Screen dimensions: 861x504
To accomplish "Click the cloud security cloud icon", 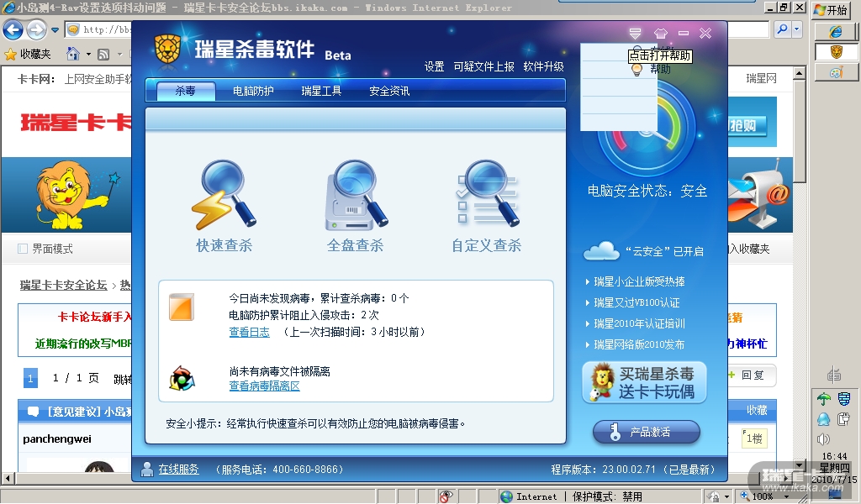I will [x=601, y=251].
